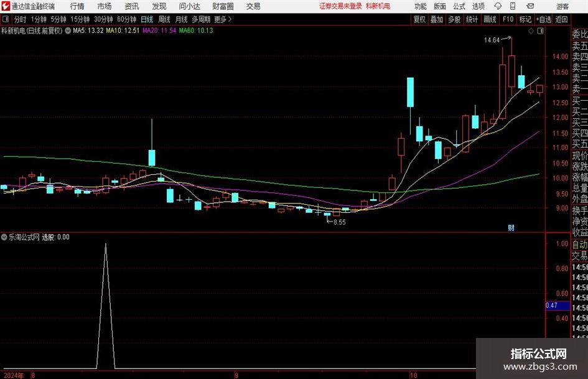The width and height of the screenshot is (588, 379).
Task: Expand the 乐淘公式网 sub-indicator dropdown arrow
Action: [4, 237]
